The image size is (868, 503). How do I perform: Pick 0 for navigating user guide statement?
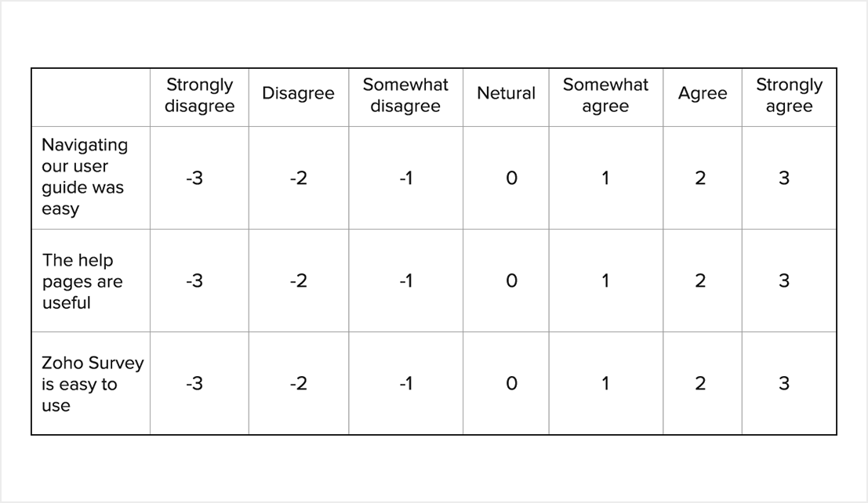tap(511, 178)
